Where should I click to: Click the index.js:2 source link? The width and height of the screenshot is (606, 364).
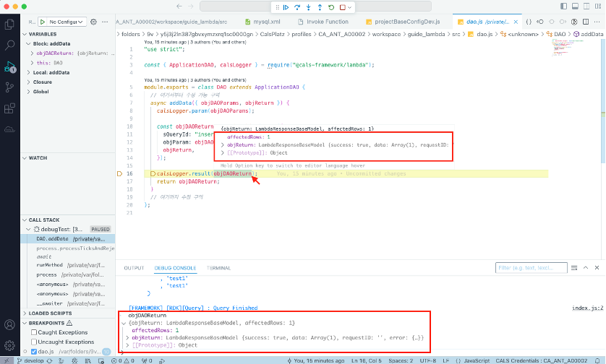pos(587,308)
